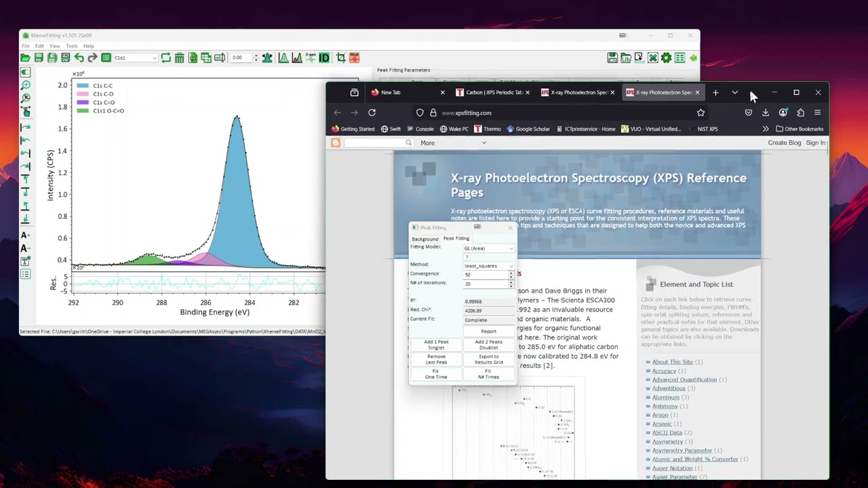Reload the page in the Firefox window
868x488 pixels.
[372, 113]
